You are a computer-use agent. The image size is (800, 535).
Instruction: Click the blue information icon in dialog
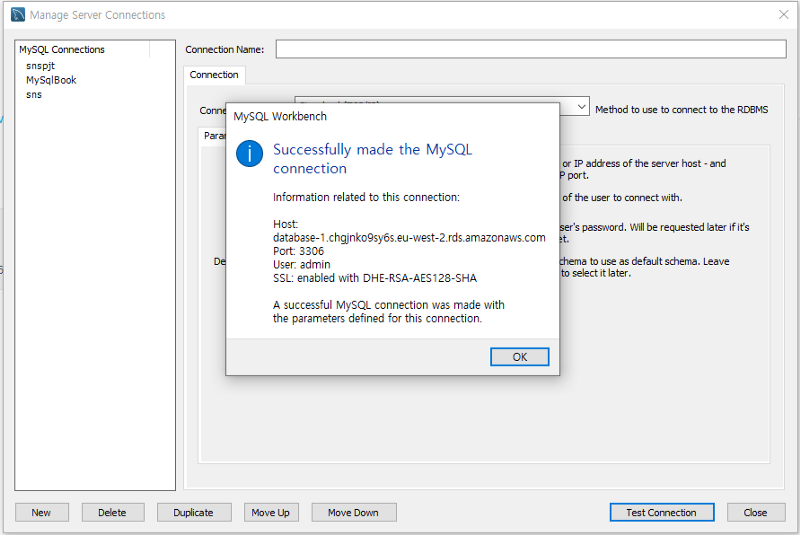(x=249, y=154)
